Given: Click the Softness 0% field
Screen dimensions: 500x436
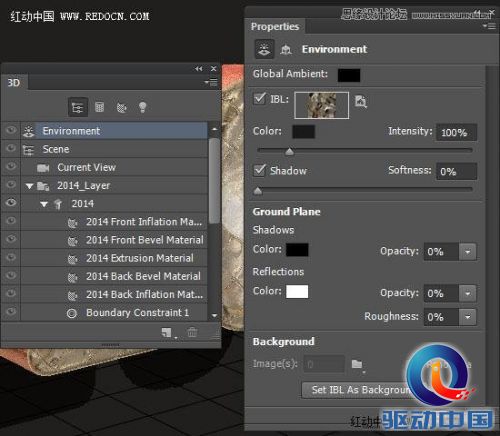Looking at the screenshot, I should coord(456,172).
